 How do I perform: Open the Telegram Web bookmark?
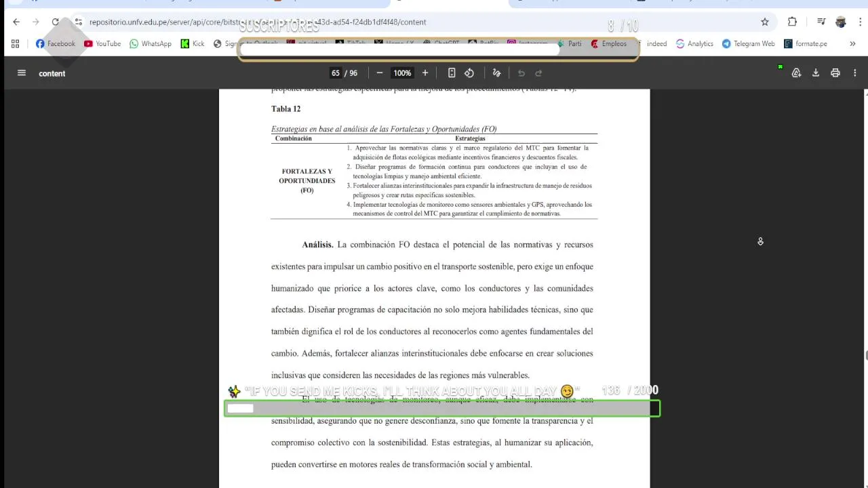[749, 43]
